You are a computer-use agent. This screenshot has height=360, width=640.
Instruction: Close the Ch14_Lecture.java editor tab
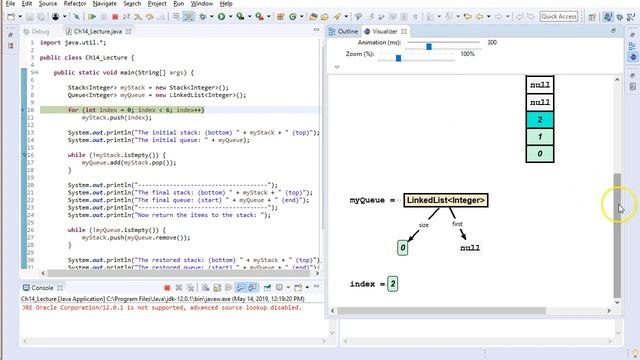129,31
